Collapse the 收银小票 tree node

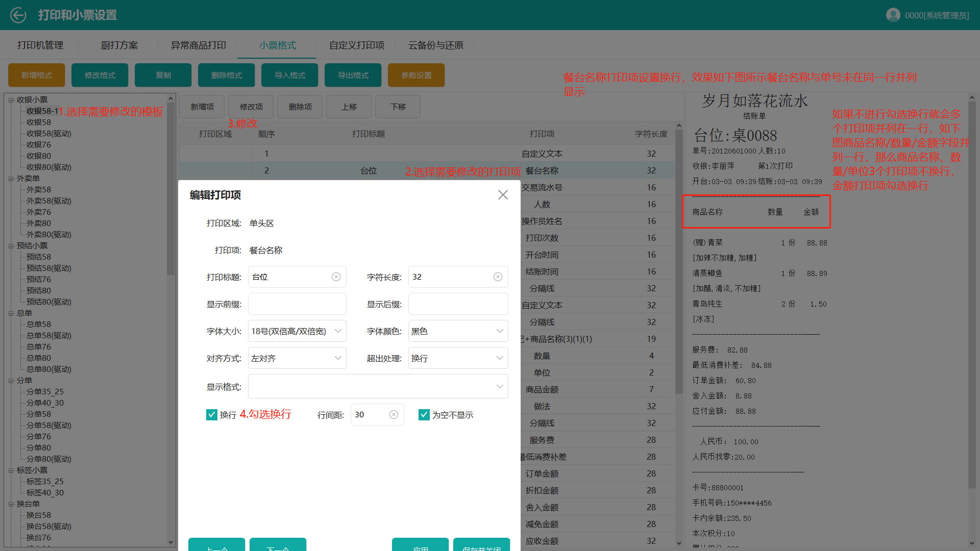coord(11,100)
